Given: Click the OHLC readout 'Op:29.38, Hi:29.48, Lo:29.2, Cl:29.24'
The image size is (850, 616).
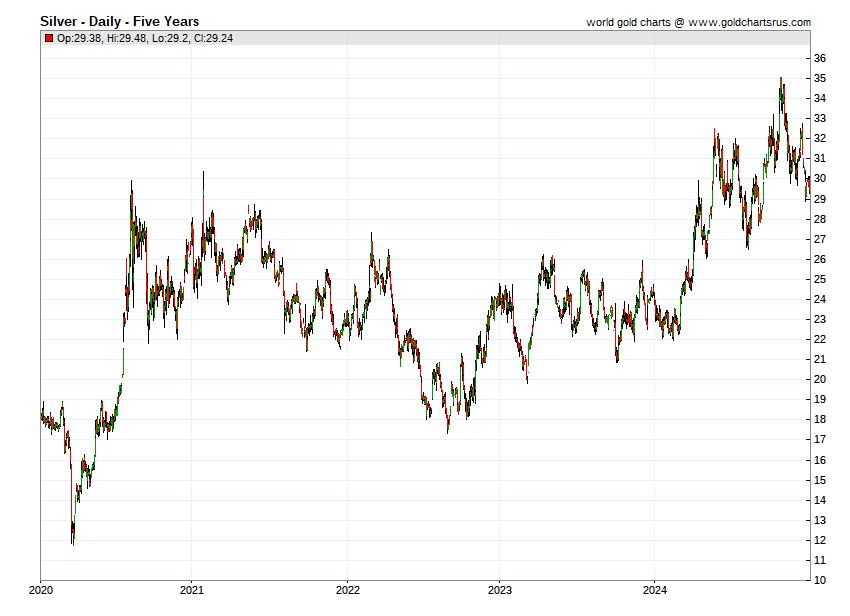Looking at the screenshot, I should [x=145, y=38].
